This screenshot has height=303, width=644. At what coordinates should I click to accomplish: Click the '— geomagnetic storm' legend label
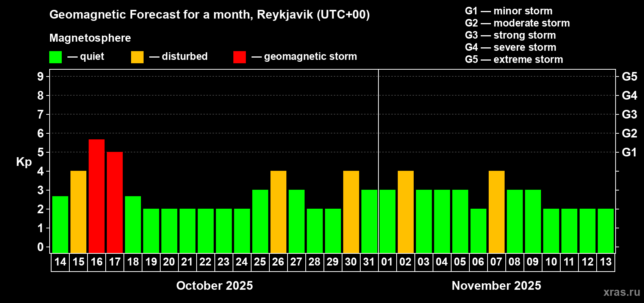[304, 56]
